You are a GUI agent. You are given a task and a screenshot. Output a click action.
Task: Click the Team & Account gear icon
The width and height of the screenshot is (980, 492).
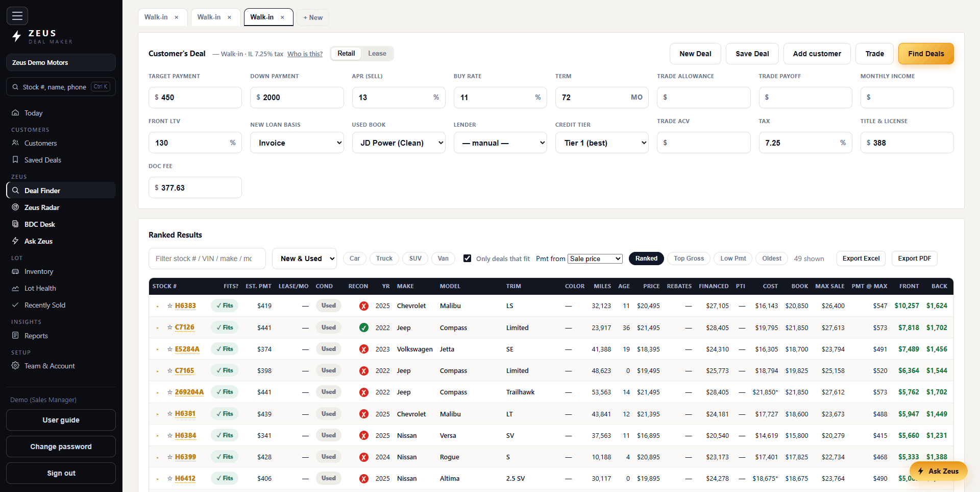pos(15,366)
